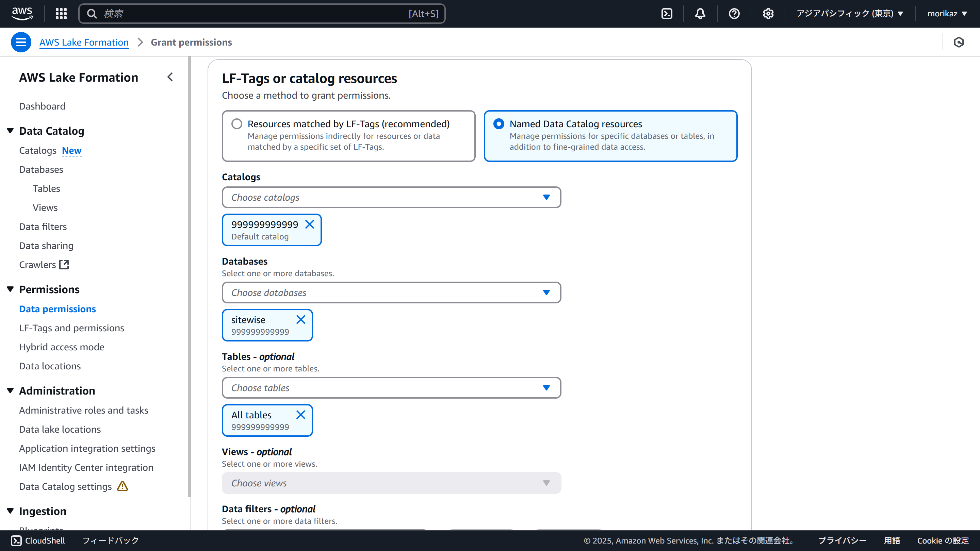
Task: Go to Data filters in sidebar
Action: pos(43,227)
